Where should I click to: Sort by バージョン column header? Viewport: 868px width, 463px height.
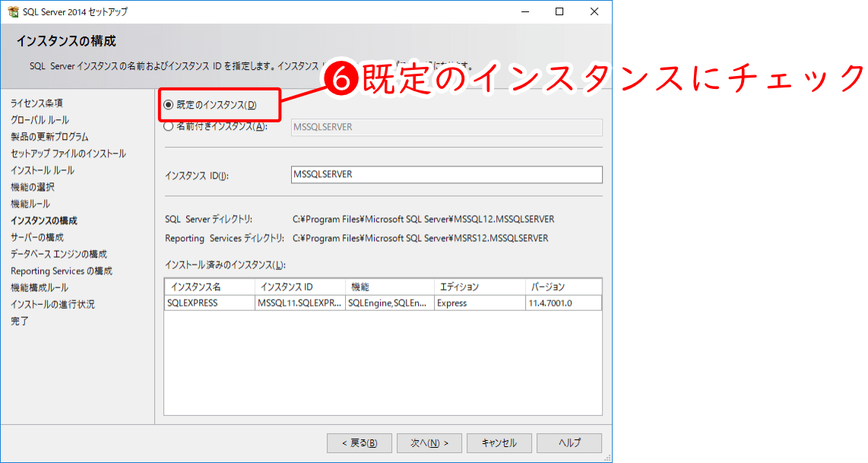(563, 287)
